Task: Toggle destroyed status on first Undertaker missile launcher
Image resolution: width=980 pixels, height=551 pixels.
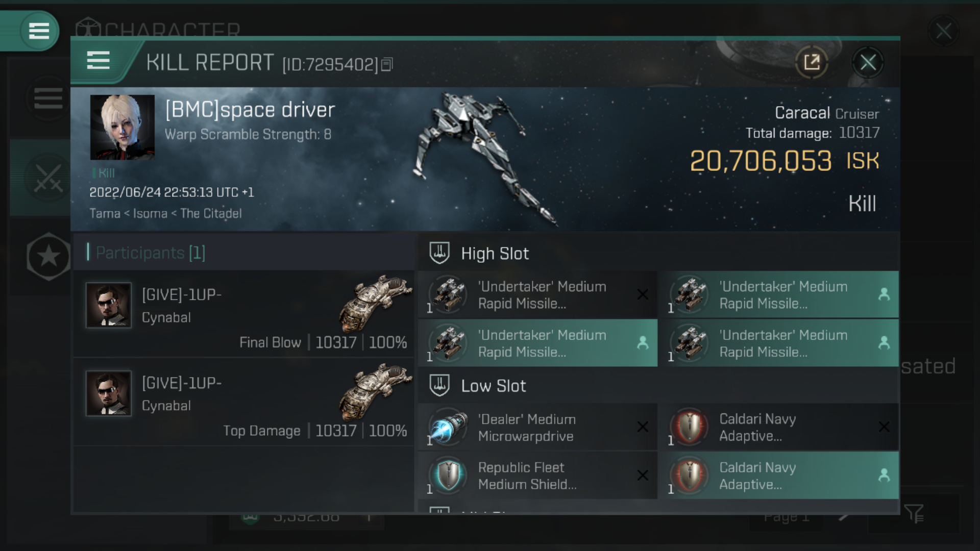Action: pyautogui.click(x=644, y=295)
